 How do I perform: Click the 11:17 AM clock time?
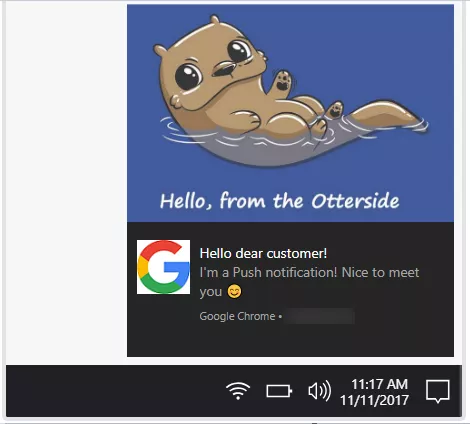pos(379,384)
